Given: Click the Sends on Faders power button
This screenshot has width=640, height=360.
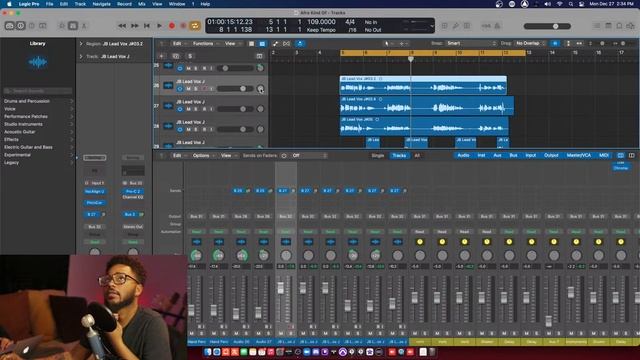Looking at the screenshot, I should coord(284,156).
